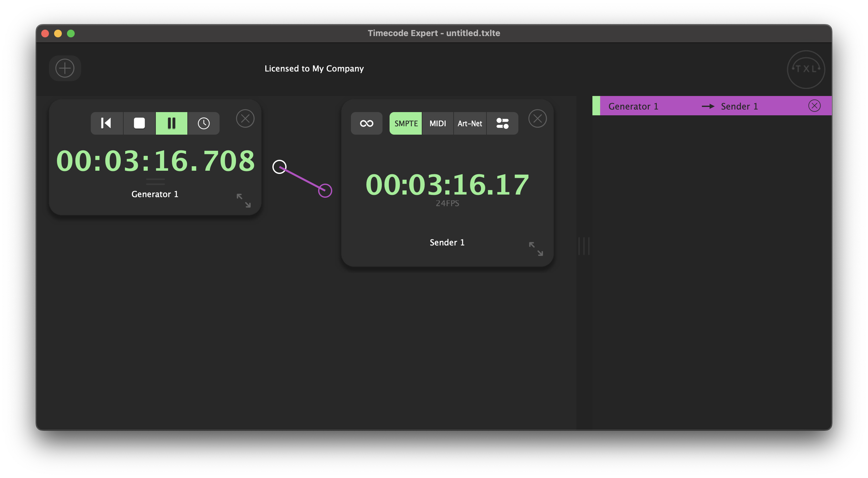The image size is (868, 478).
Task: Toggle MIDI output in Sender 1
Action: [437, 123]
